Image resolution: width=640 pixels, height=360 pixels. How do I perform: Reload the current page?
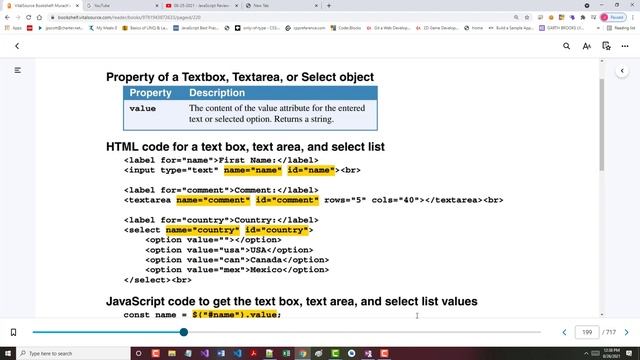29,18
